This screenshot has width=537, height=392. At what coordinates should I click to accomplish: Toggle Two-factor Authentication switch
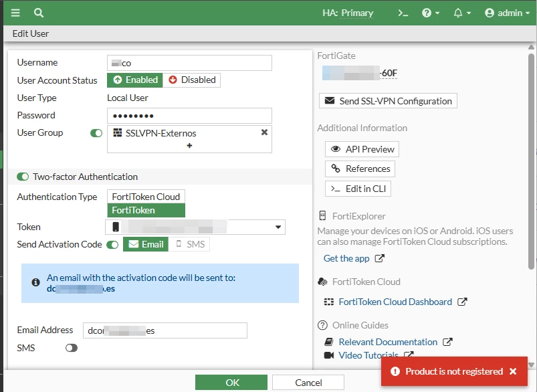coord(23,177)
